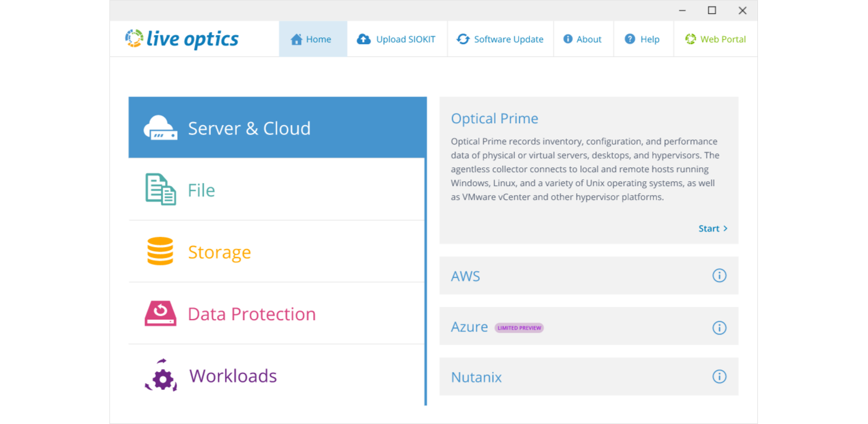The width and height of the screenshot is (868, 424).
Task: Click the Live Optics logo
Action: click(182, 39)
